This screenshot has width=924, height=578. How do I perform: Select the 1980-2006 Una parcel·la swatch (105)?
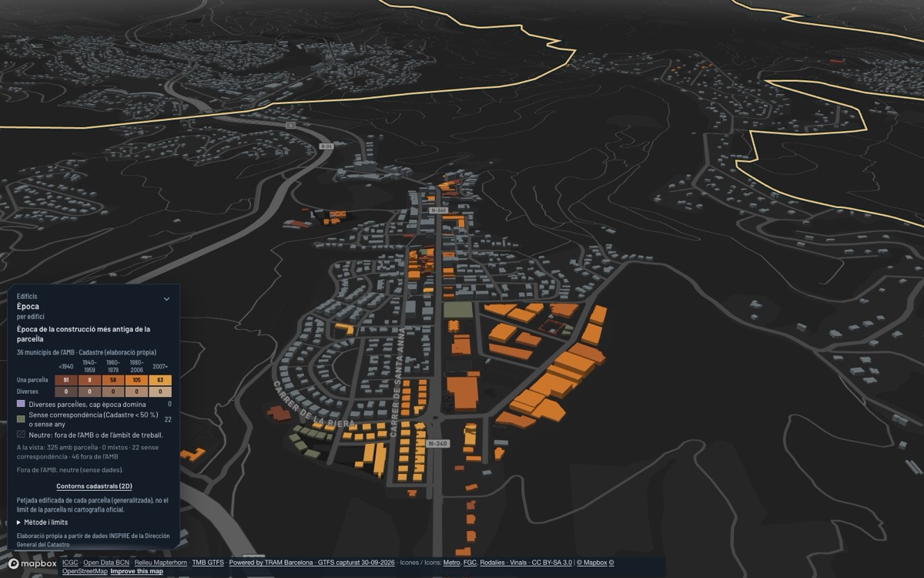[x=136, y=380]
